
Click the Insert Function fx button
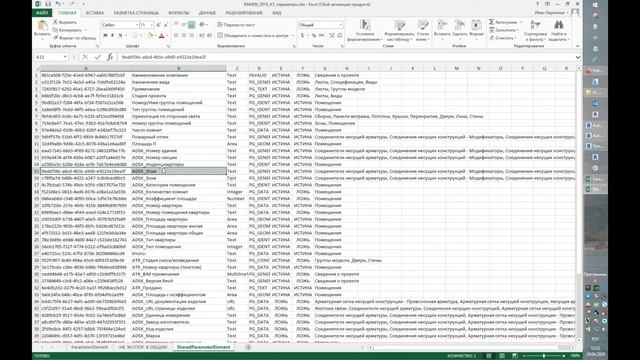[x=110, y=57]
